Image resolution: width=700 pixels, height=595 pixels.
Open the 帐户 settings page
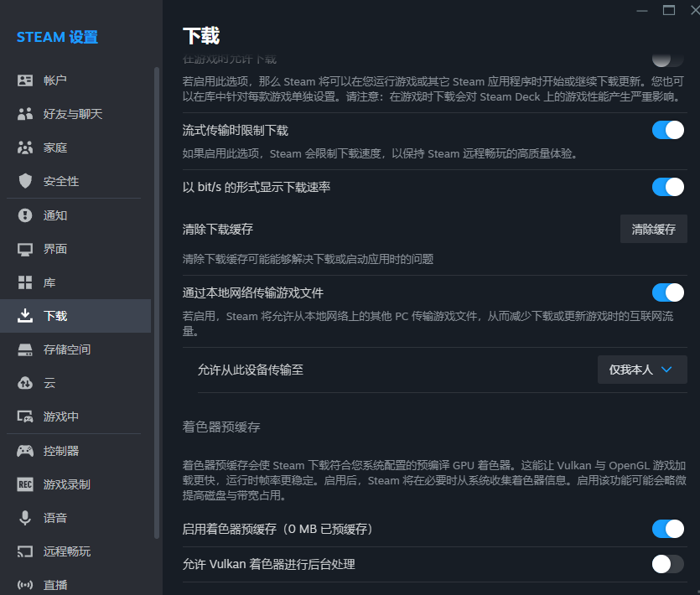coord(75,80)
